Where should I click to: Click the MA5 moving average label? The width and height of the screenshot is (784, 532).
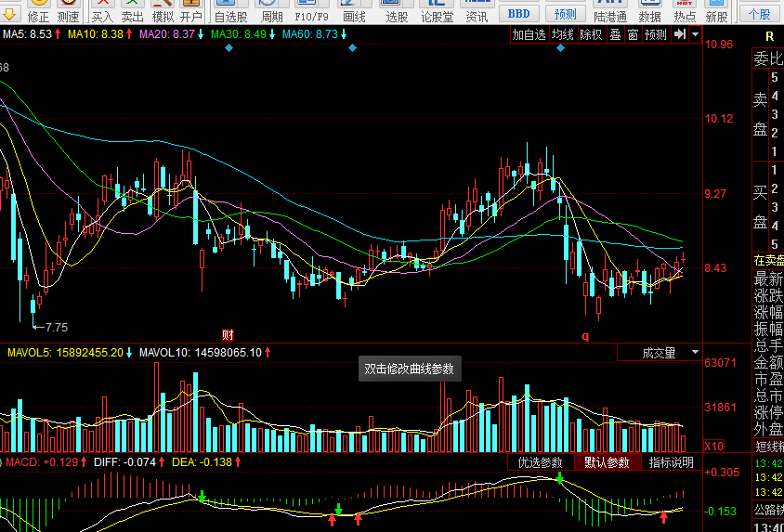pyautogui.click(x=32, y=33)
